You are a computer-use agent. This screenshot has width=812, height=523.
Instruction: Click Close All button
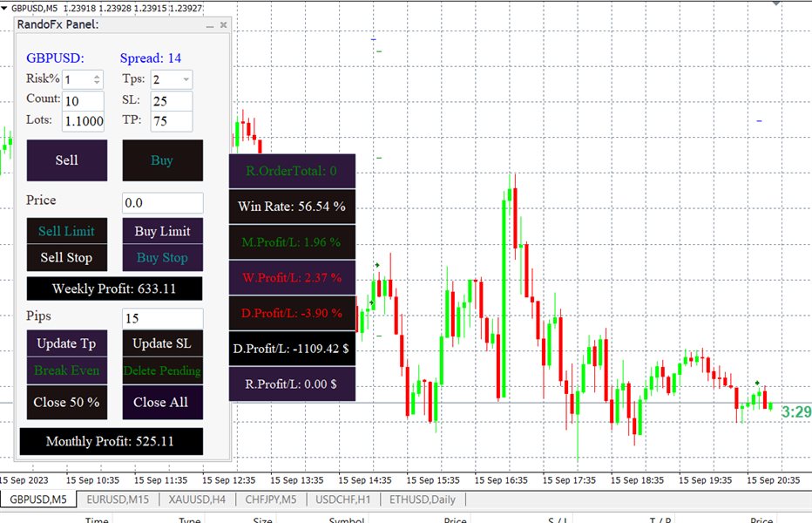coord(163,402)
